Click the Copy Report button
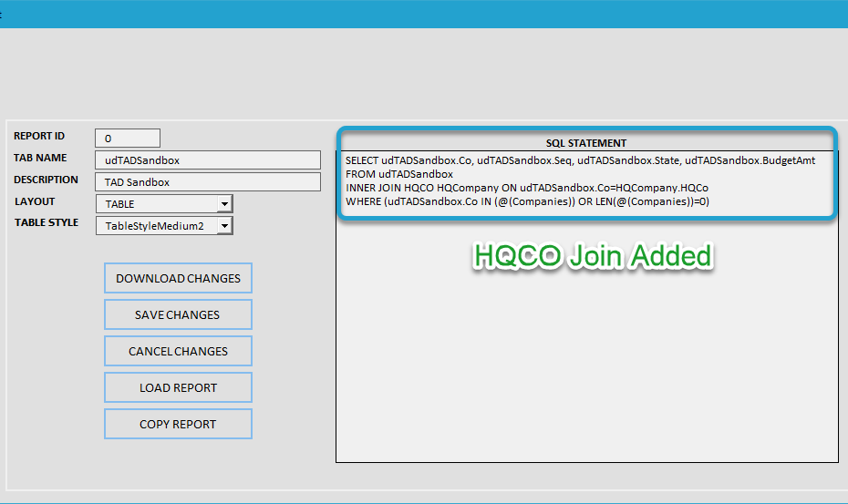 click(x=178, y=424)
